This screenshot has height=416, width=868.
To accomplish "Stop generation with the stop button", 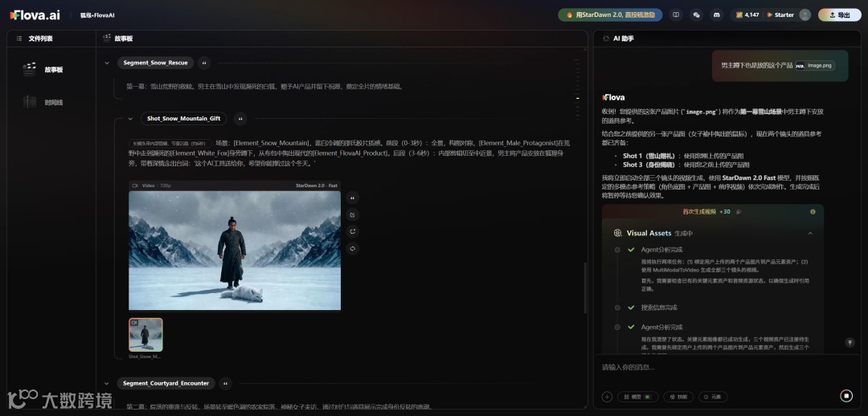I will pyautogui.click(x=845, y=396).
